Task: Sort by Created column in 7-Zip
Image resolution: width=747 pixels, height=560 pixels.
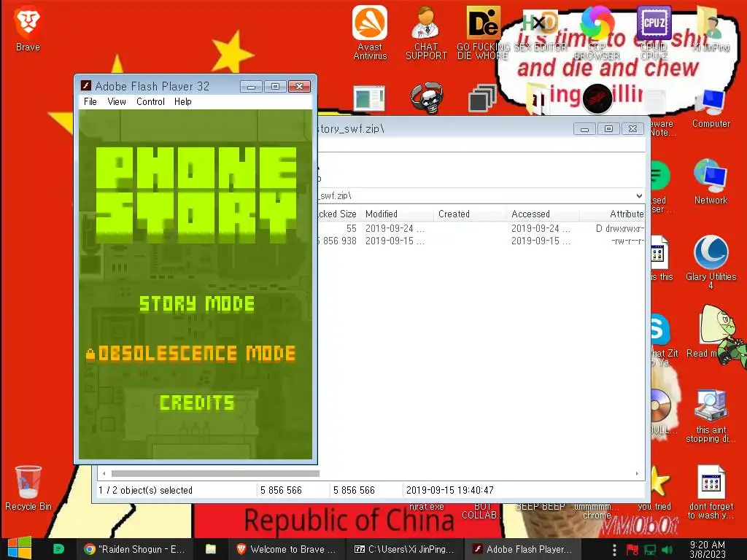Action: click(471, 214)
